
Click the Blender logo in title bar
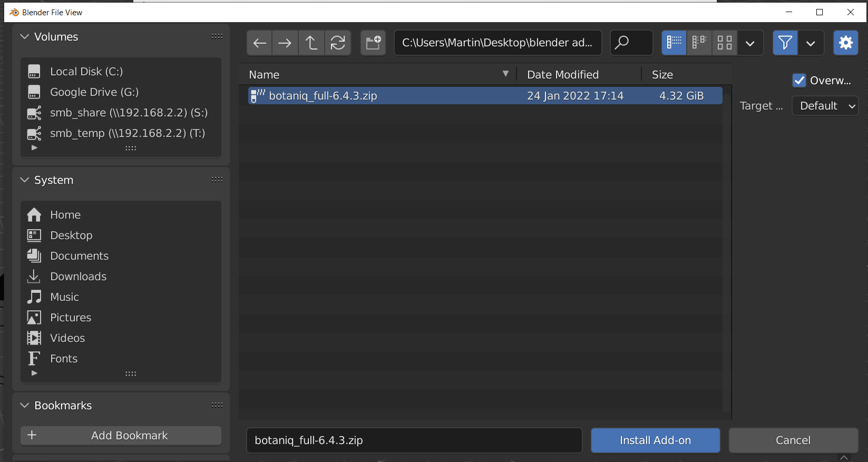14,12
